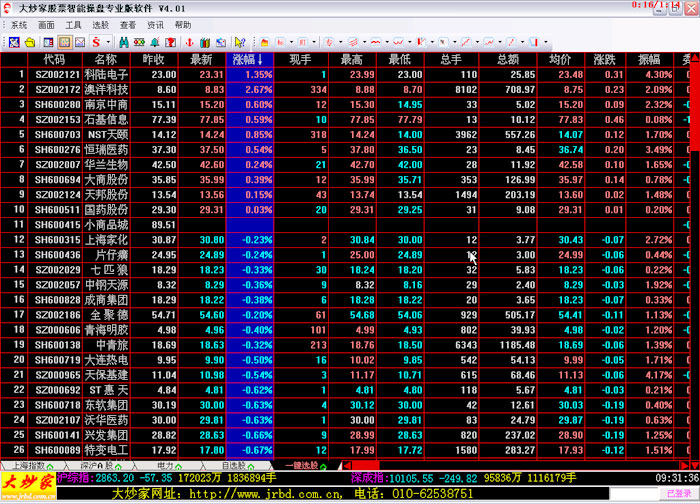
Task: Open the 资讯 menu
Action: click(155, 25)
